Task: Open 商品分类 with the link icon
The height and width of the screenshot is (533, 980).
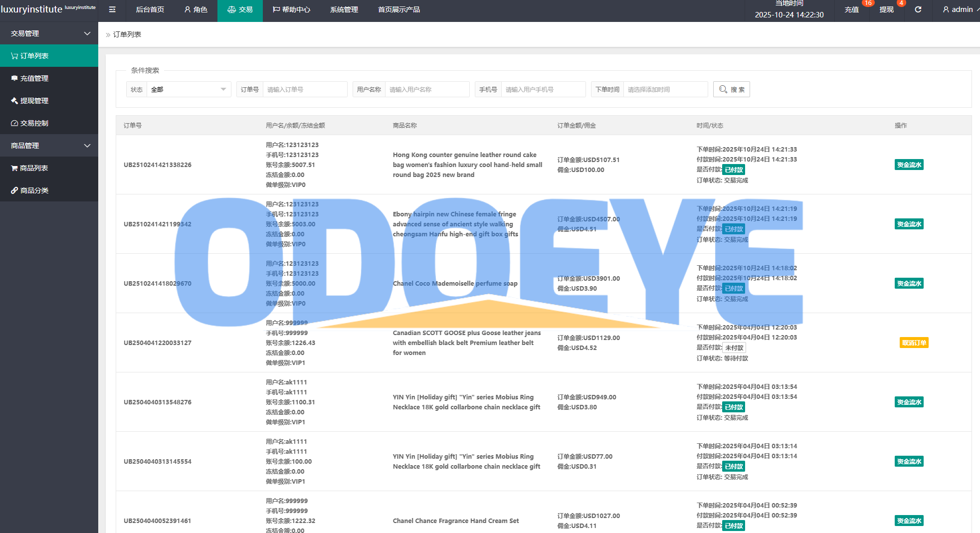Action: point(14,190)
